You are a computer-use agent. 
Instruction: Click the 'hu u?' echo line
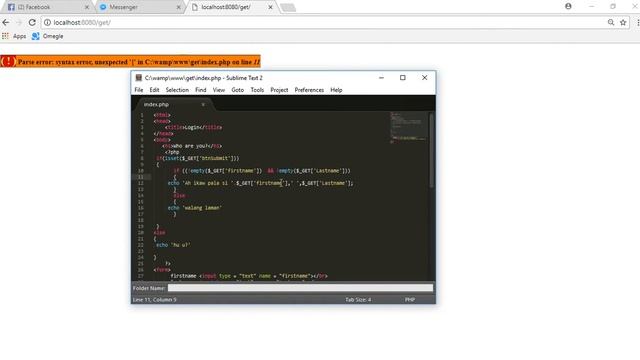pos(173,245)
